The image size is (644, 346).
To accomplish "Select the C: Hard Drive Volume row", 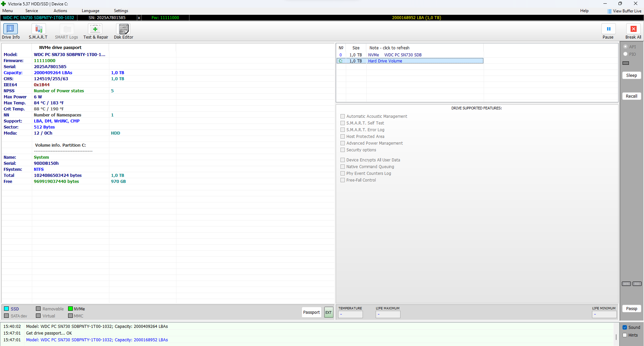I will [x=410, y=61].
